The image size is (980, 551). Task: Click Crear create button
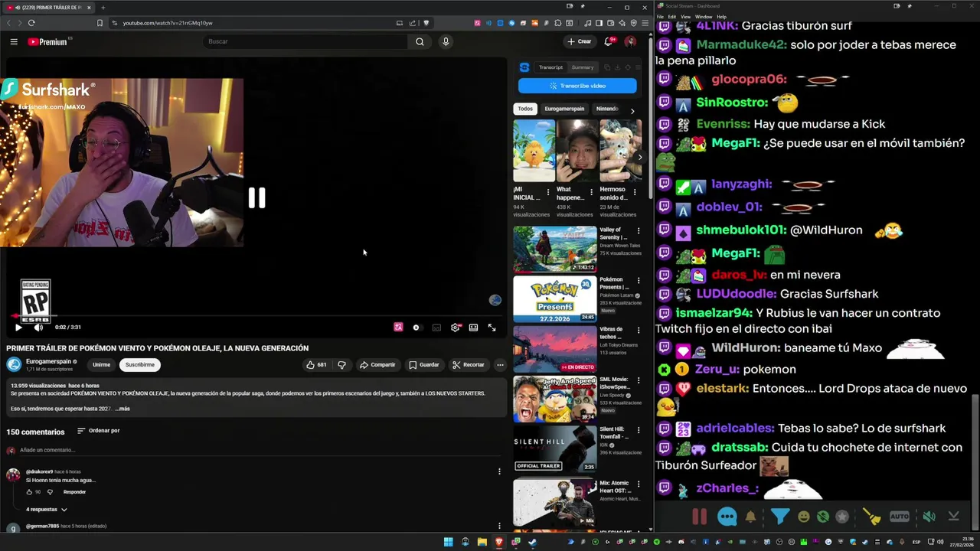pyautogui.click(x=580, y=41)
